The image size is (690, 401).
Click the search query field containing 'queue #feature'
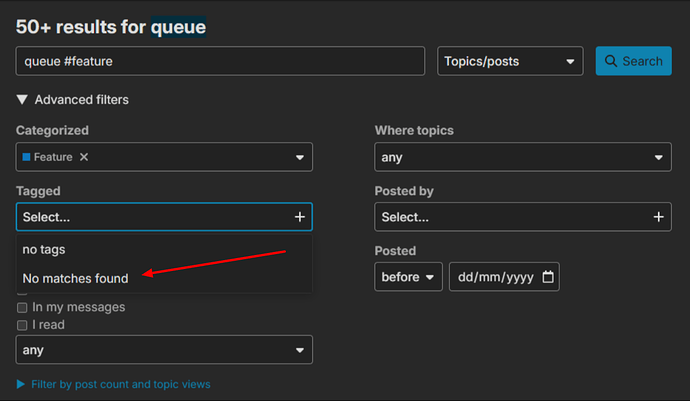tap(220, 61)
